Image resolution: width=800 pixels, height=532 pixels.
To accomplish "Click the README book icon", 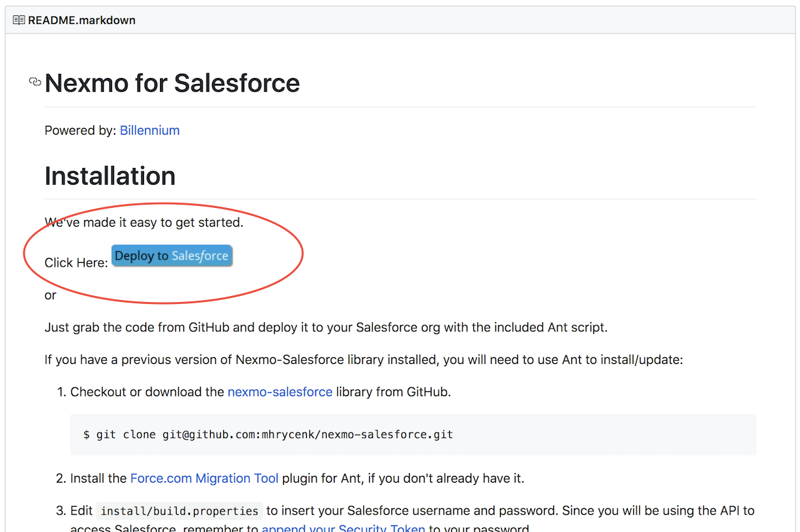I will point(19,20).
